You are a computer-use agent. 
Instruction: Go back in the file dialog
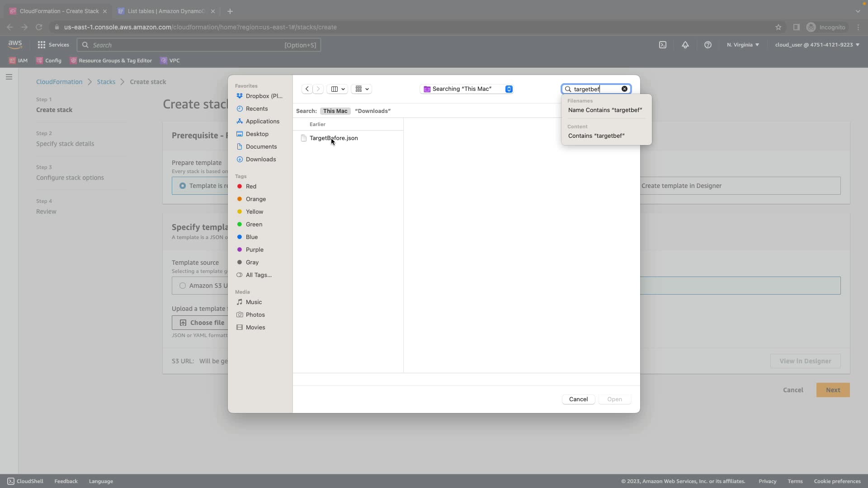coord(307,89)
